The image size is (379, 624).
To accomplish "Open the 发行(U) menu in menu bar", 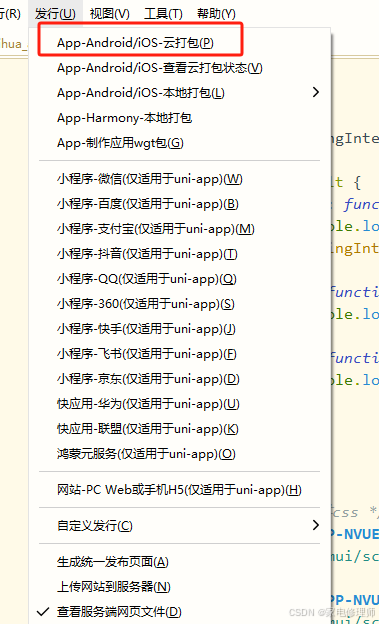I will (x=55, y=14).
